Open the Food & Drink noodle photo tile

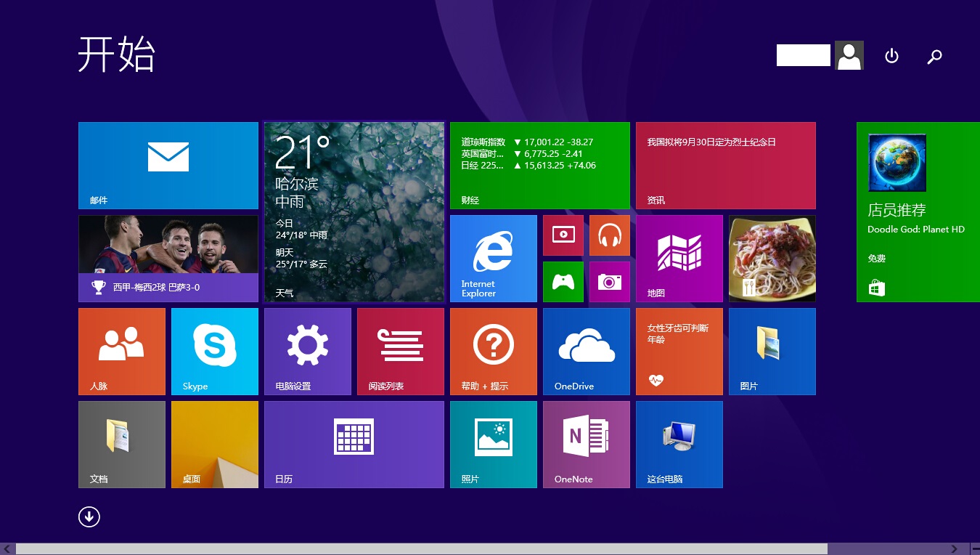tap(772, 259)
